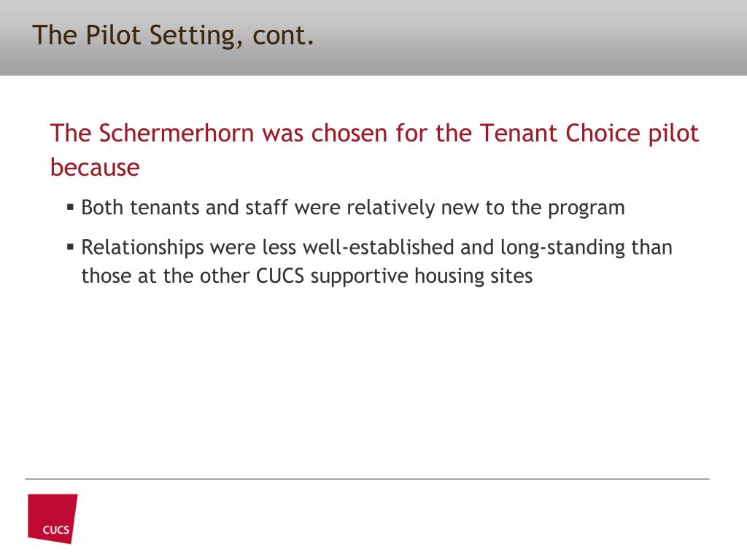Click the word 'Pilot' in the title

click(x=113, y=35)
